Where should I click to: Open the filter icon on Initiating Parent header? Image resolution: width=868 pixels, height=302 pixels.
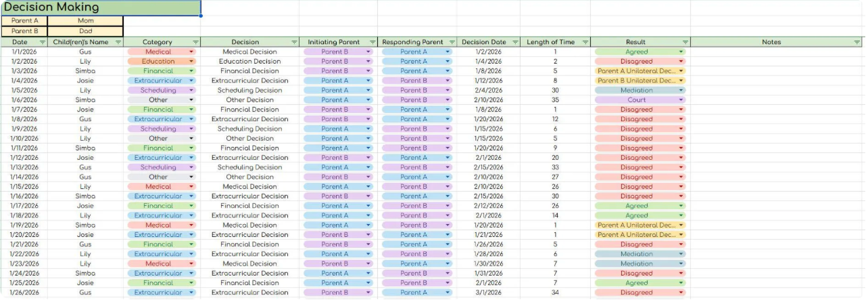[x=372, y=42]
